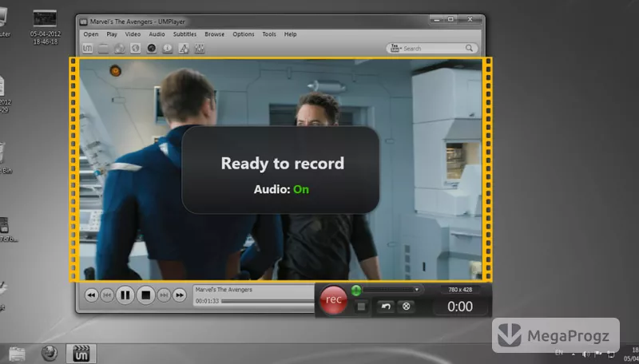The height and width of the screenshot is (364, 639).
Task: Close the UMPlayer window
Action: coord(470,19)
